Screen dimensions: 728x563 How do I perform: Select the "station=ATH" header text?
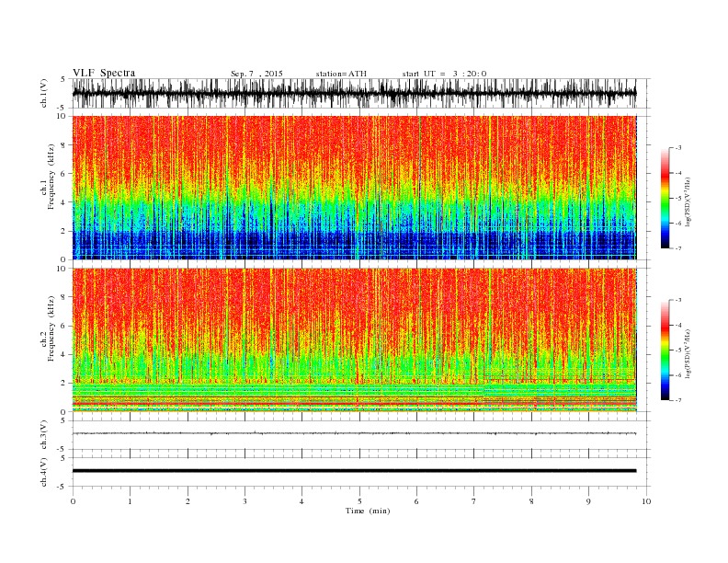point(341,74)
